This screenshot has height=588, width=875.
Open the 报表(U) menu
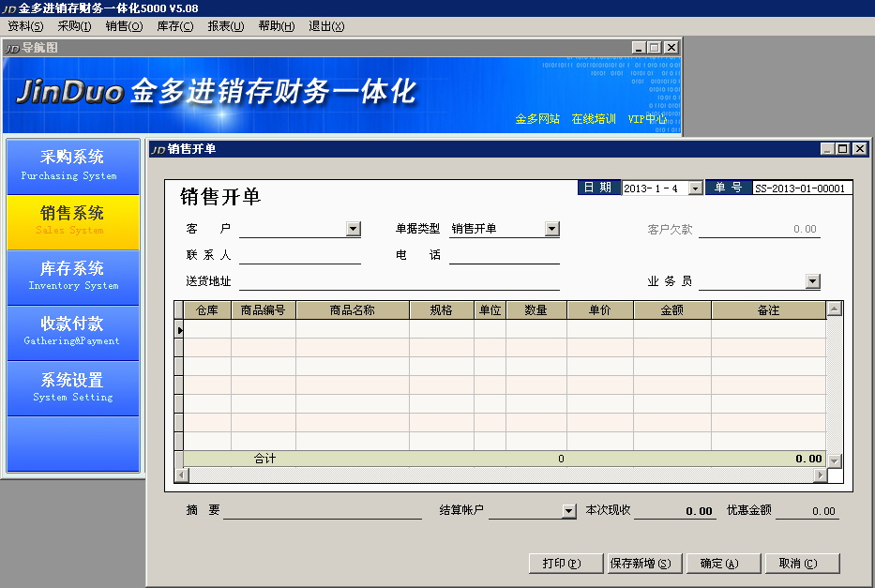coord(226,26)
